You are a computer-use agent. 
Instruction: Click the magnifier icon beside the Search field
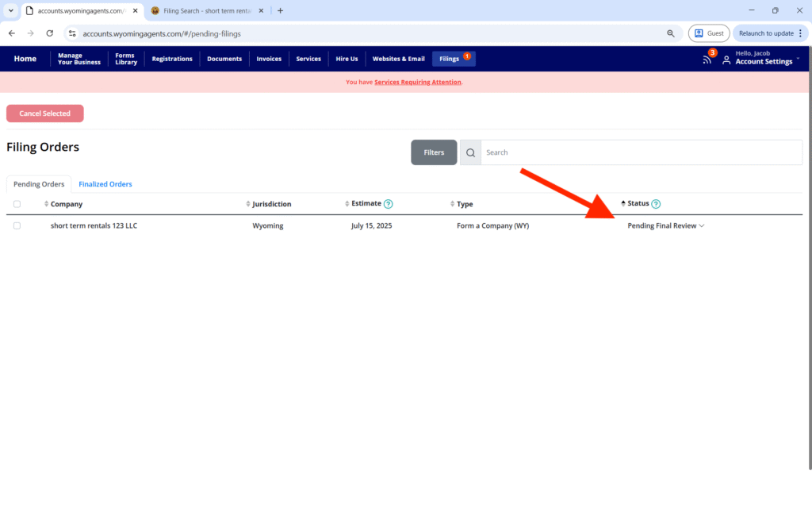(x=470, y=152)
